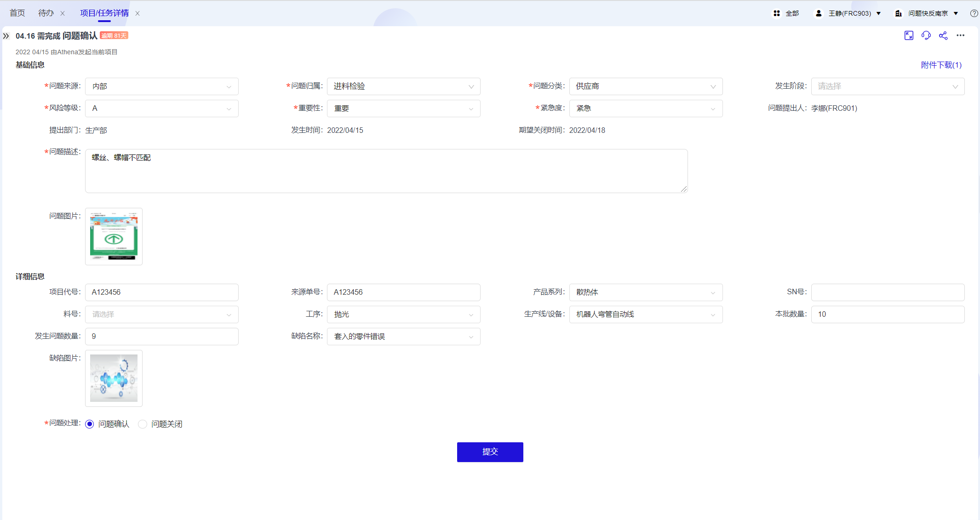980x520 pixels.
Task: Switch to the 待办 tab
Action: pyautogui.click(x=46, y=13)
